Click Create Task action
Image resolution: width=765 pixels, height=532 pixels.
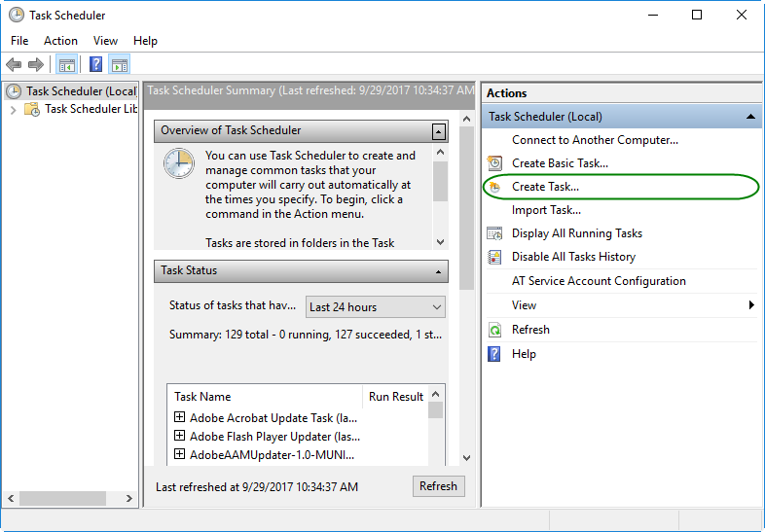click(545, 187)
